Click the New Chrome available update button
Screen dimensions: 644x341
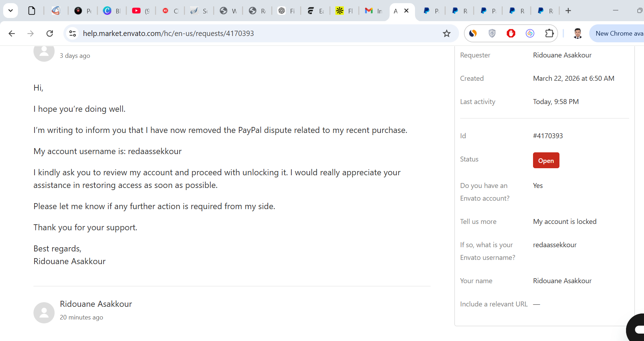pos(618,34)
